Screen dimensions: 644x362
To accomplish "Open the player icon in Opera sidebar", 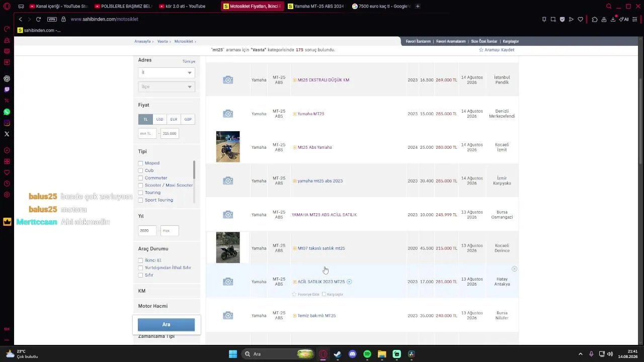I will tap(7, 150).
